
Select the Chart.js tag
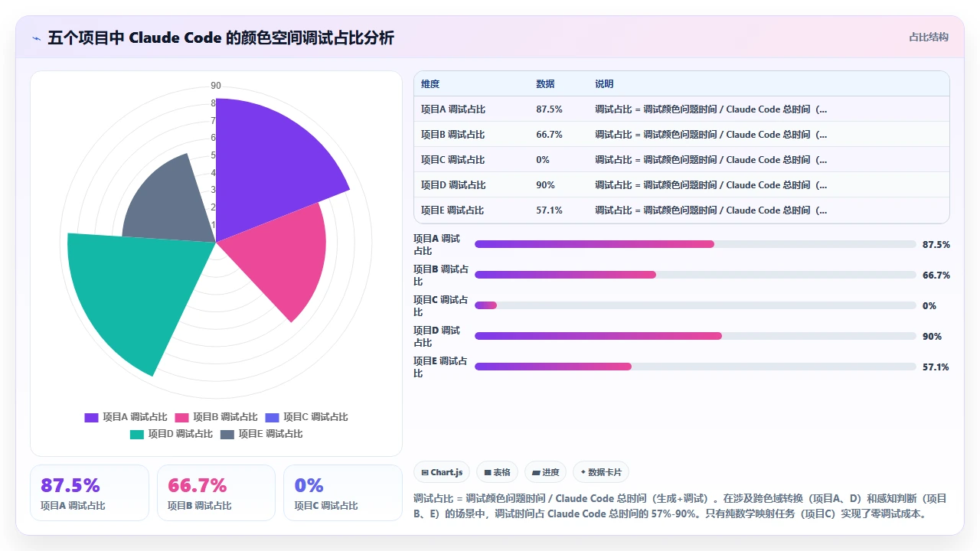coord(442,472)
